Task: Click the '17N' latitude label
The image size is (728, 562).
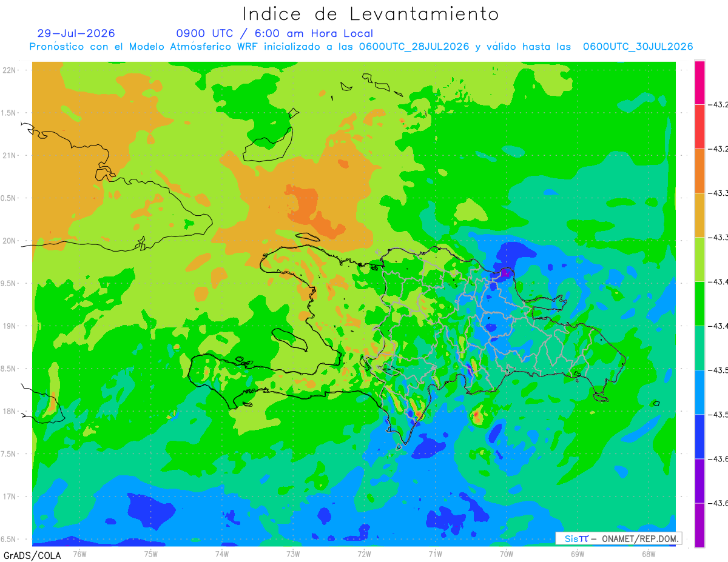Action: click(x=10, y=497)
